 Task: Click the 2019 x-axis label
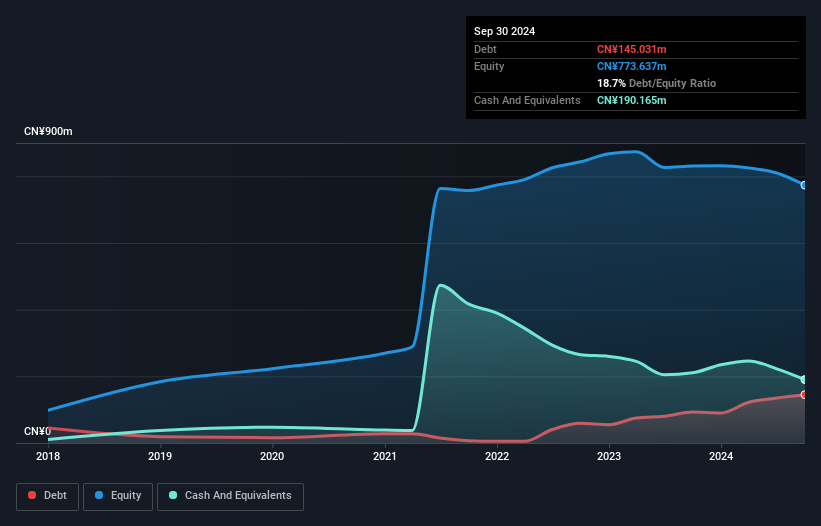point(160,456)
